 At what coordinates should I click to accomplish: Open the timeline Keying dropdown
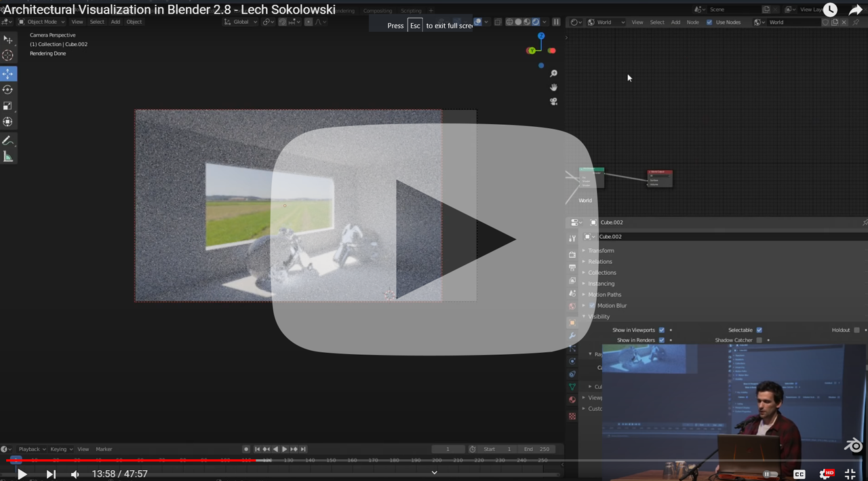tap(61, 449)
